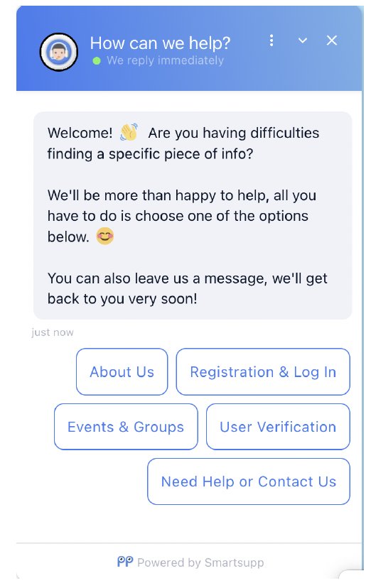Viewport: 371px width, 588px height.
Task: Minimize chat using the chevron down arrow
Action: (303, 40)
